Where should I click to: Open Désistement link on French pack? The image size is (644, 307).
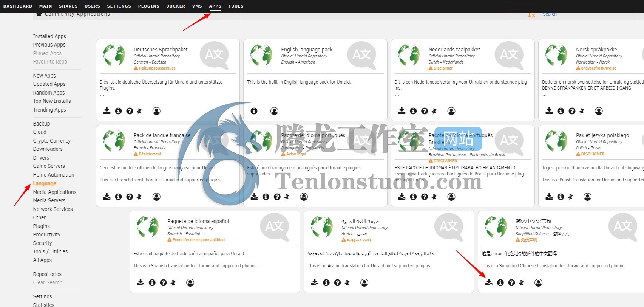pos(148,154)
